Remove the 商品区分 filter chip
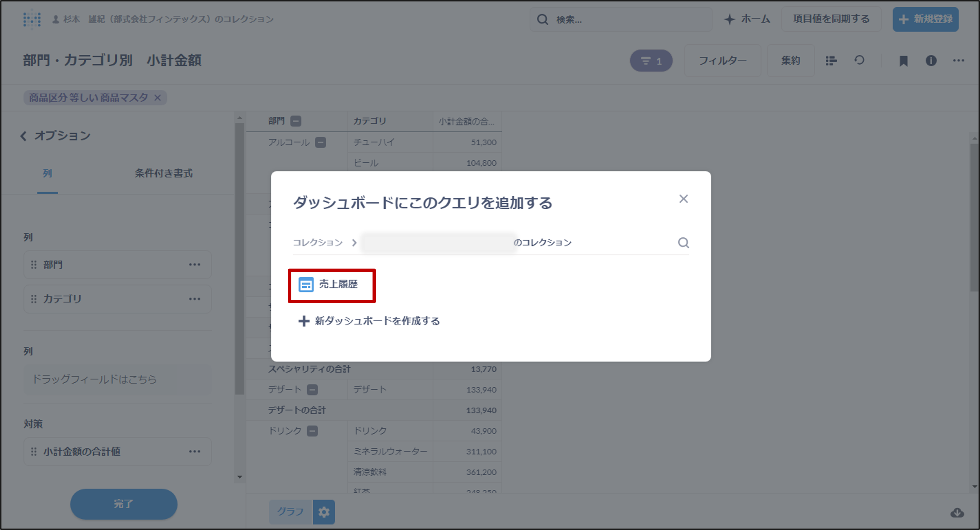Image resolution: width=980 pixels, height=530 pixels. pyautogui.click(x=158, y=98)
